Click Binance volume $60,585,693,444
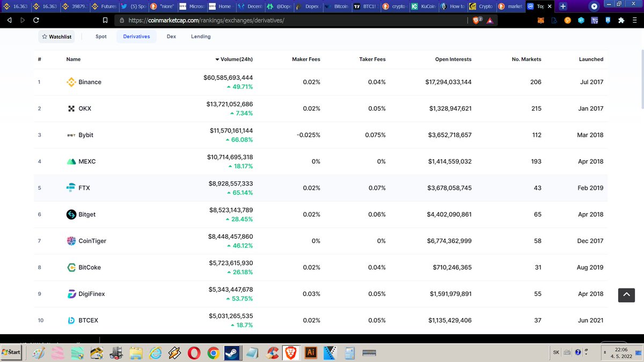This screenshot has height=362, width=644. 228,78
